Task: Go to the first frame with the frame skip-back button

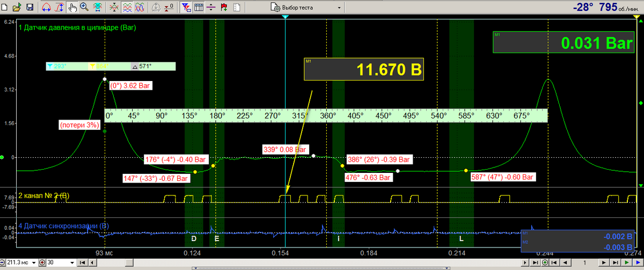Action: click(554, 262)
